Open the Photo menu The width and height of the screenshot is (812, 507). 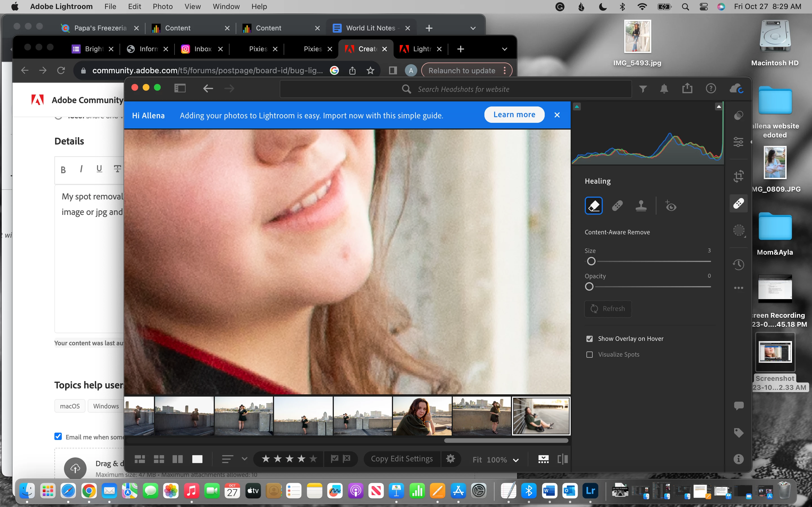click(162, 6)
